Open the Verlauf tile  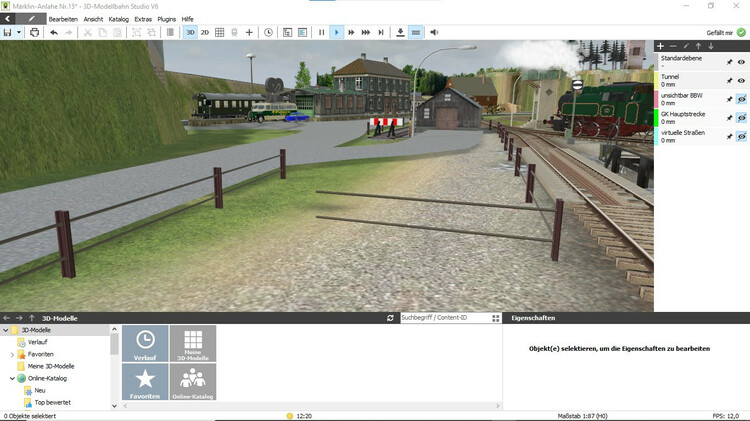coord(145,343)
